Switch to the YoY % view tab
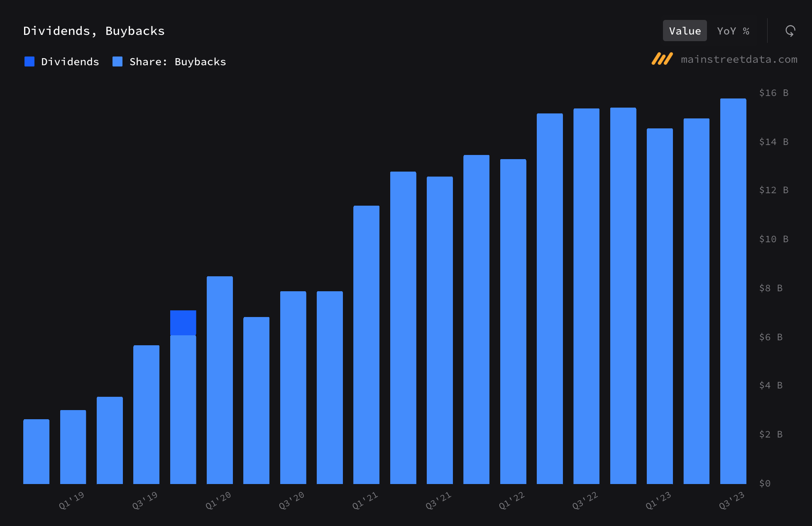Viewport: 812px width, 526px height. pyautogui.click(x=733, y=31)
